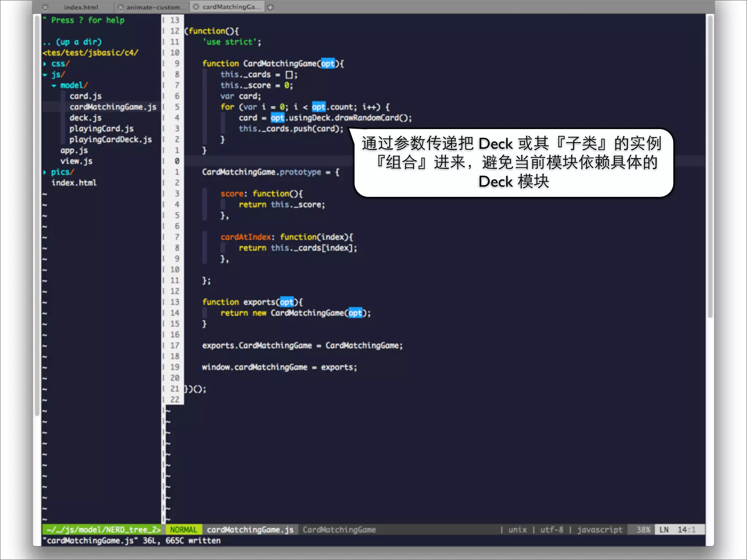Click the highlighted opt in 'opt.count'
This screenshot has height=560, width=747.
(x=318, y=107)
